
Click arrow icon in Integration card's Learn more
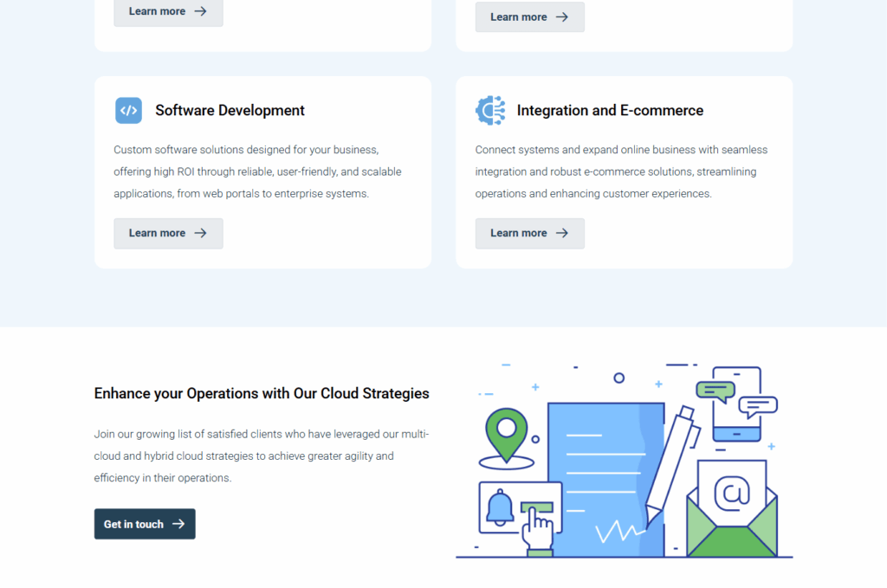click(x=562, y=233)
